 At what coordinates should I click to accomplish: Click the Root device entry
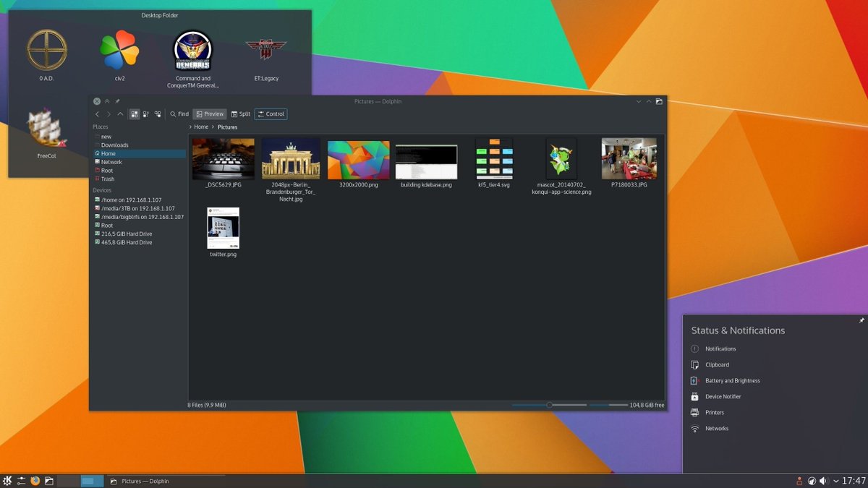tap(106, 225)
